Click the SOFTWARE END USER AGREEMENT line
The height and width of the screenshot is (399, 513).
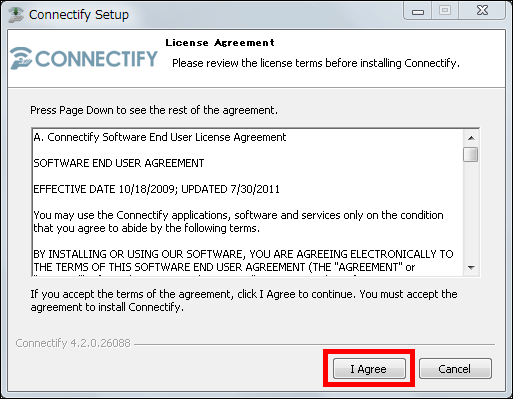point(119,163)
